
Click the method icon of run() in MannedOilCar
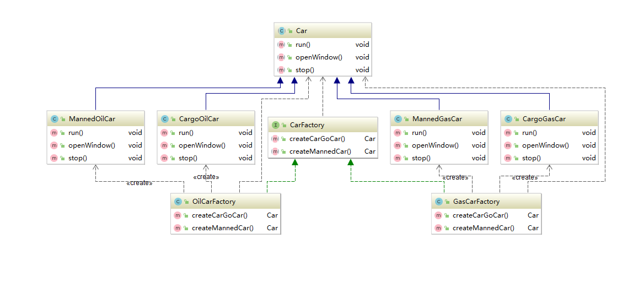tap(54, 133)
